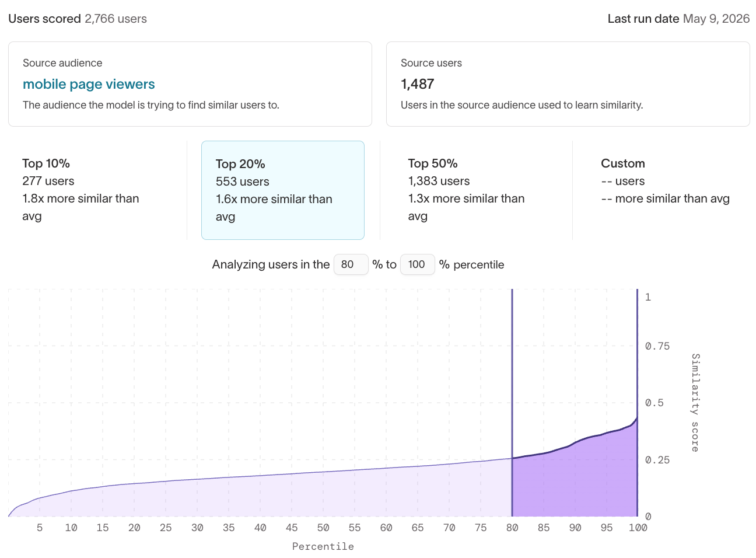This screenshot has height=558, width=756.
Task: Click the upper range handle at percentile 100
Action: pos(637,403)
